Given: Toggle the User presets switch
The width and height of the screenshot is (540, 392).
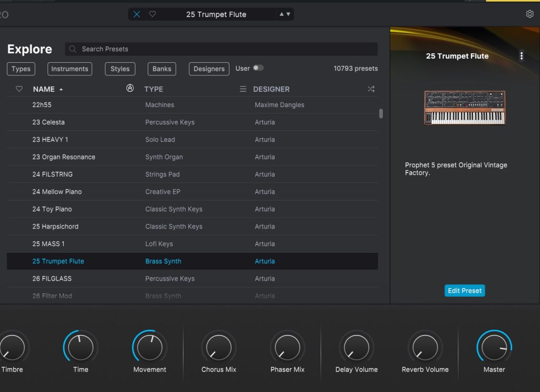Looking at the screenshot, I should tap(258, 68).
